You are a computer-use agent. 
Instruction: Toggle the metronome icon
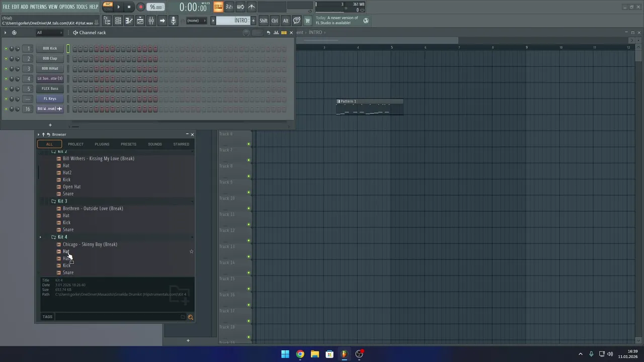point(252,7)
